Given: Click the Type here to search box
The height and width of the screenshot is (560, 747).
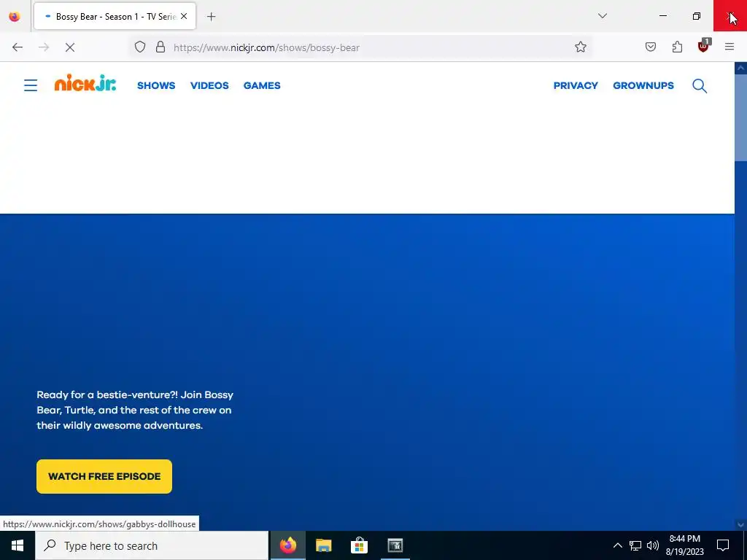Looking at the screenshot, I should (x=152, y=545).
